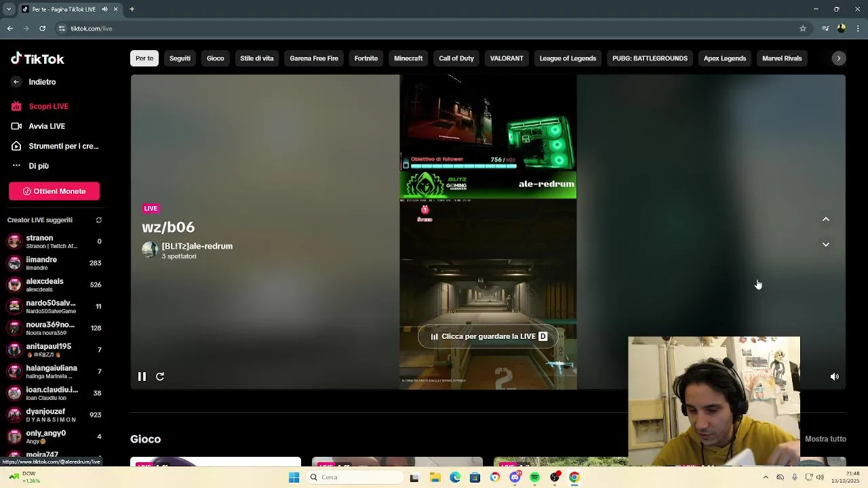The height and width of the screenshot is (488, 868).
Task: Click the Ottieni Monete button
Action: pyautogui.click(x=54, y=191)
